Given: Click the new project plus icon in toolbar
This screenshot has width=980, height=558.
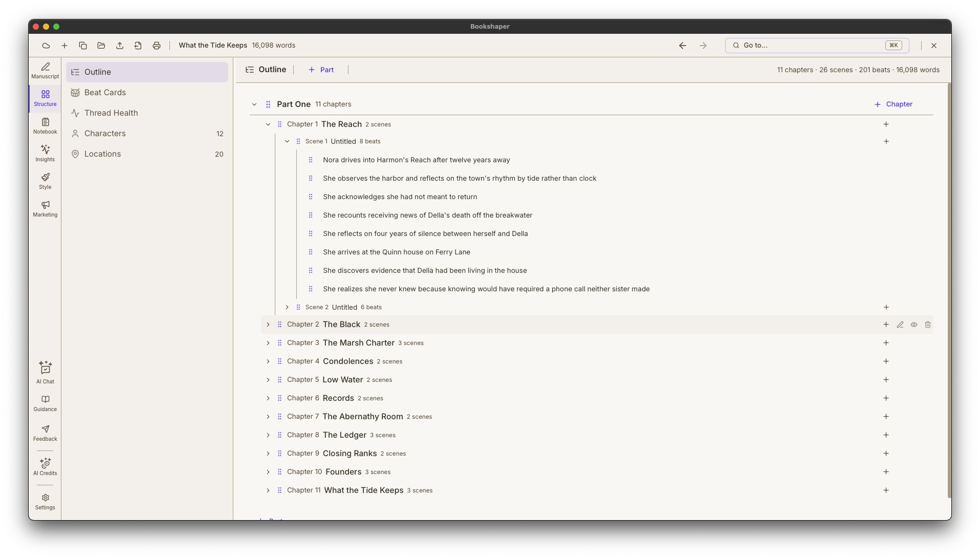Looking at the screenshot, I should pyautogui.click(x=64, y=46).
